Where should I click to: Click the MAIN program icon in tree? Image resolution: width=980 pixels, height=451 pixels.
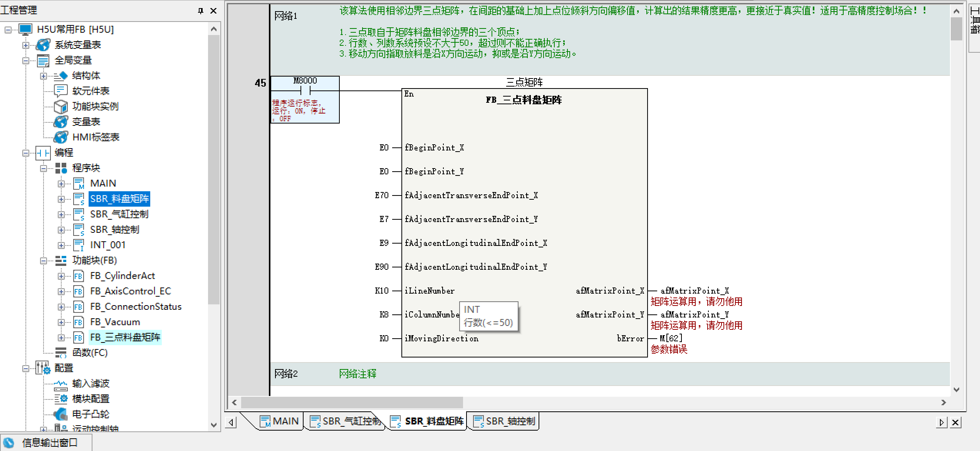coord(79,184)
